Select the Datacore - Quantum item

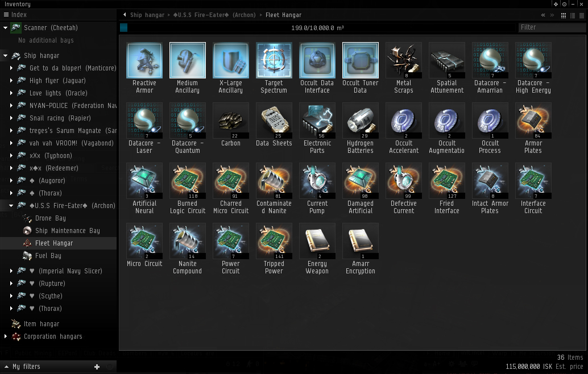(188, 120)
